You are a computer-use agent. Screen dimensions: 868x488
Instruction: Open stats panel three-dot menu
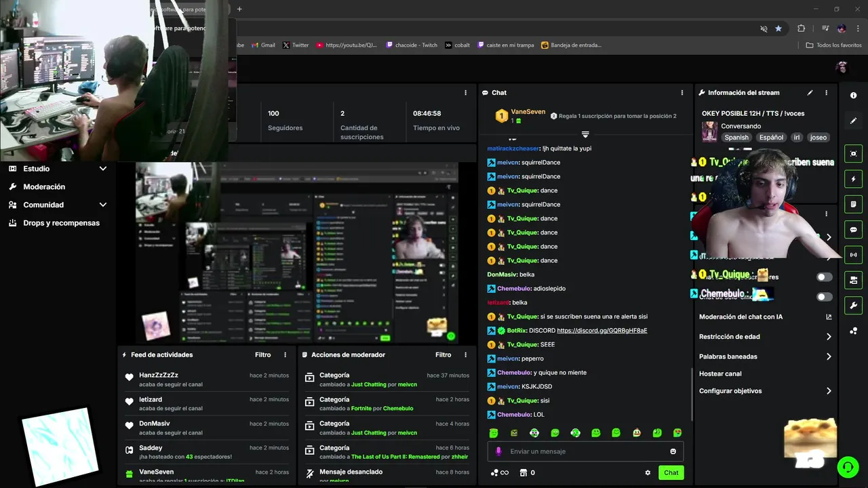point(465,93)
